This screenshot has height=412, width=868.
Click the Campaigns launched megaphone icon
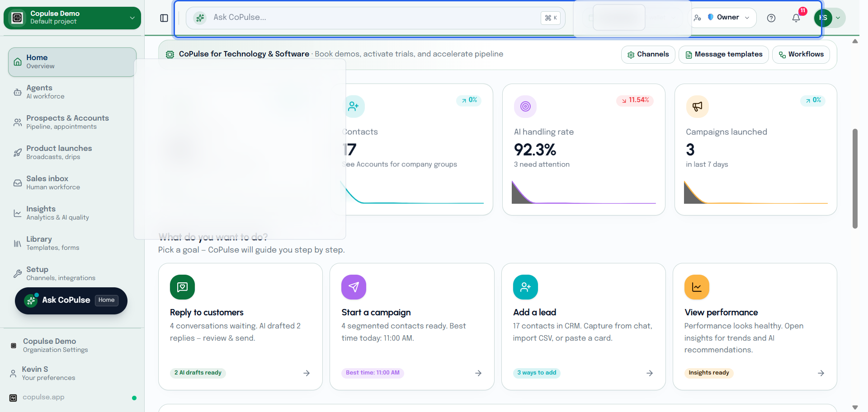point(698,107)
